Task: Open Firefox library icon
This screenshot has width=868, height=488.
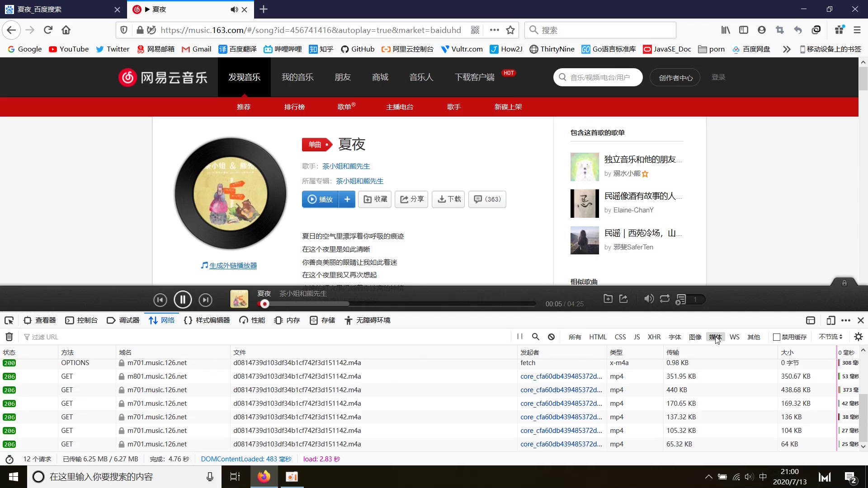Action: 726,30
